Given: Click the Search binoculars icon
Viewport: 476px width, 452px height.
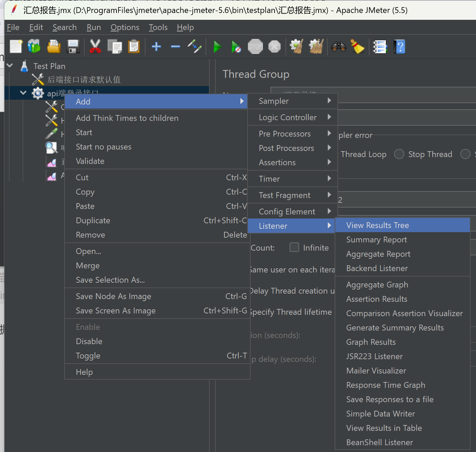Looking at the screenshot, I should 338,47.
